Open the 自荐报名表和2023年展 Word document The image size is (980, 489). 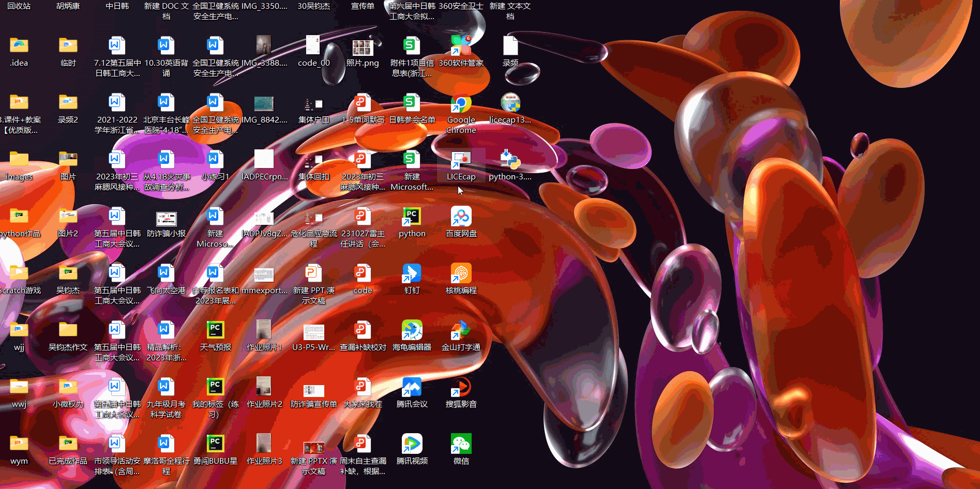(x=215, y=274)
